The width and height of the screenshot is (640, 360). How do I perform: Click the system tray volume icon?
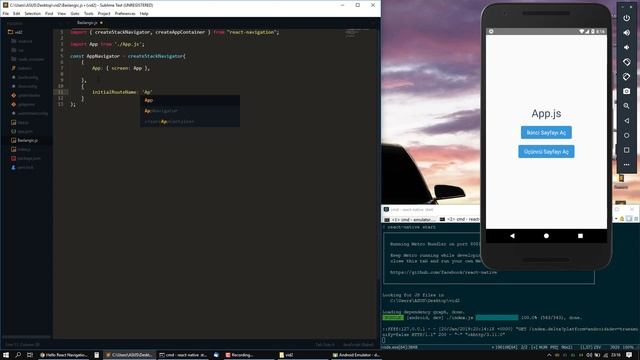(589, 355)
